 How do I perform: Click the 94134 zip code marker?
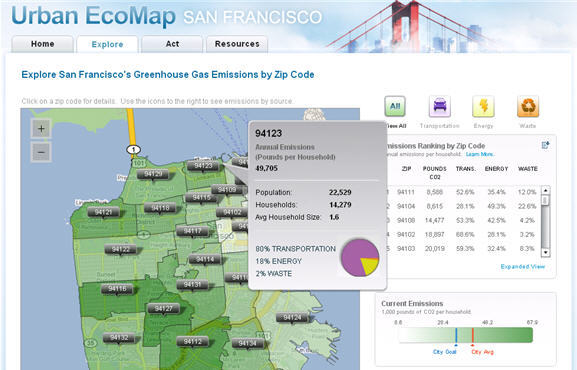point(247,344)
